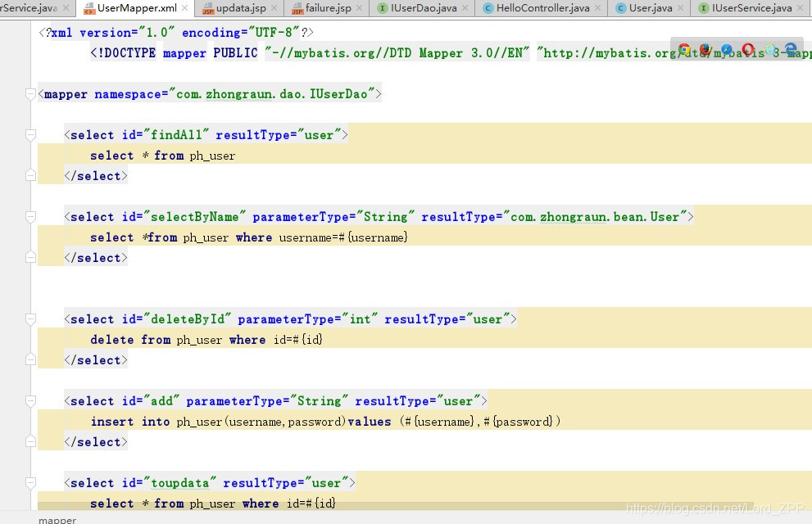Fold at selectByName closing select tag
Image resolution: width=812 pixels, height=524 pixels.
click(30, 257)
